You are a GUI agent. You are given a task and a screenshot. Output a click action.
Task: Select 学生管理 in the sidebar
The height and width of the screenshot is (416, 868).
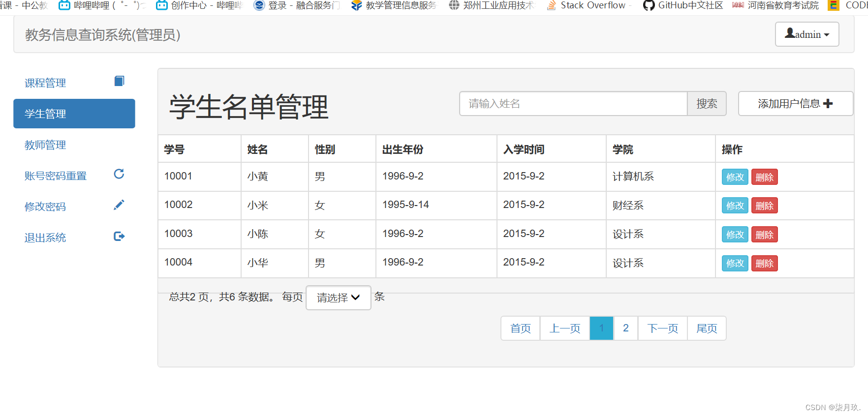tap(74, 114)
